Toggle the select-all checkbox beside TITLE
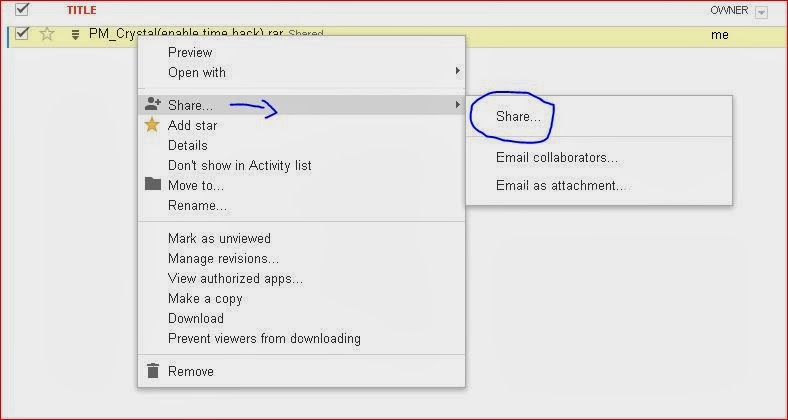 click(22, 9)
